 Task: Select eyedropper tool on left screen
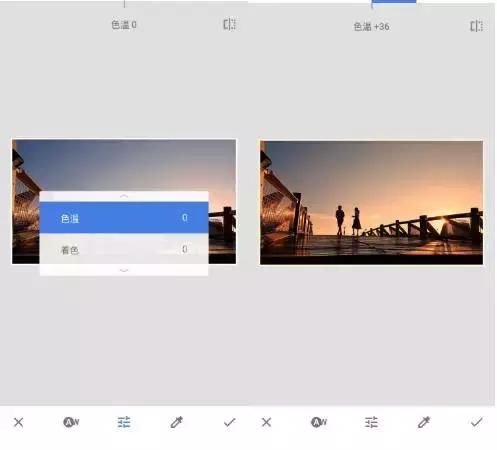pos(176,422)
